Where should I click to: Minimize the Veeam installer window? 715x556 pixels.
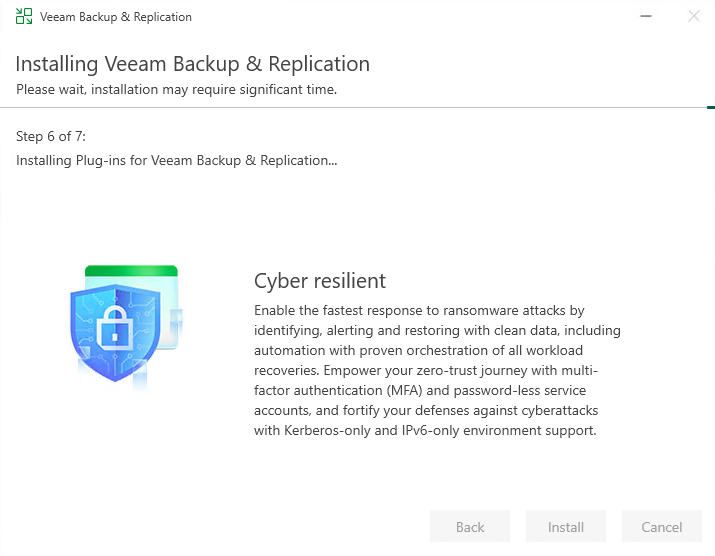pos(648,16)
